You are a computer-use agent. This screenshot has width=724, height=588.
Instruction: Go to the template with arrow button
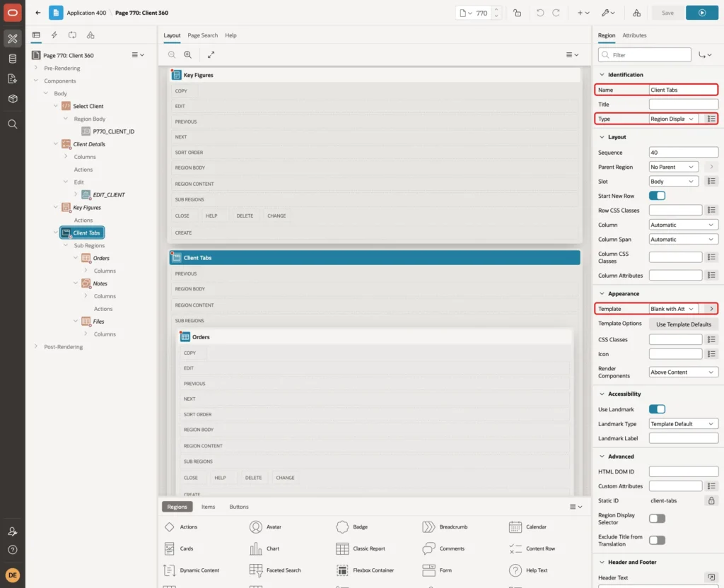click(x=711, y=309)
